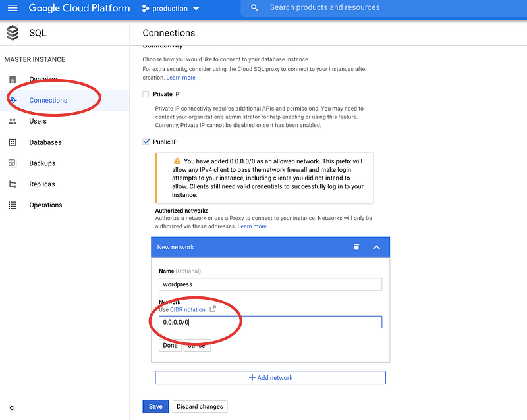Collapse the New network panel chevron

point(376,248)
